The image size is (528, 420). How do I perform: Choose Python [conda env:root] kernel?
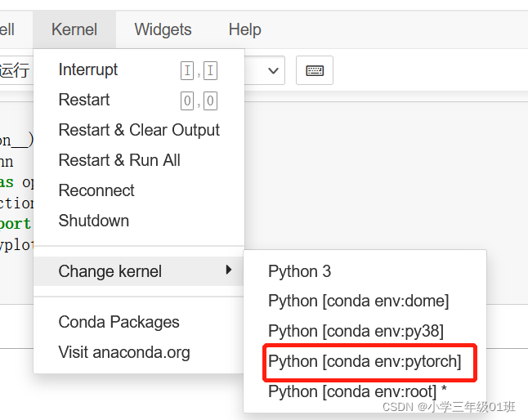[x=357, y=391]
